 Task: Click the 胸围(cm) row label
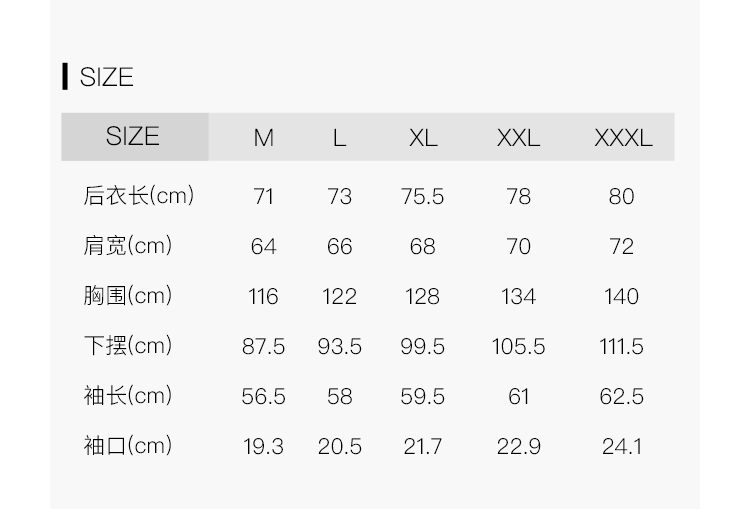tap(127, 295)
